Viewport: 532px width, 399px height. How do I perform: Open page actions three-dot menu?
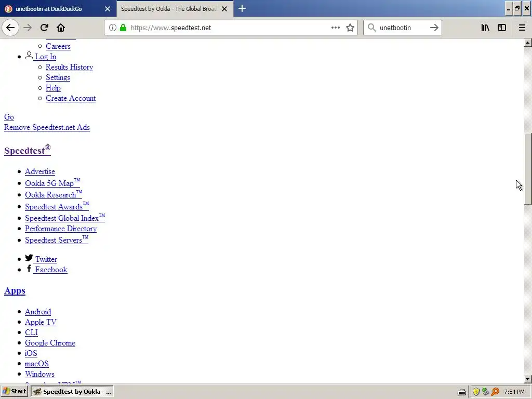coord(335,28)
